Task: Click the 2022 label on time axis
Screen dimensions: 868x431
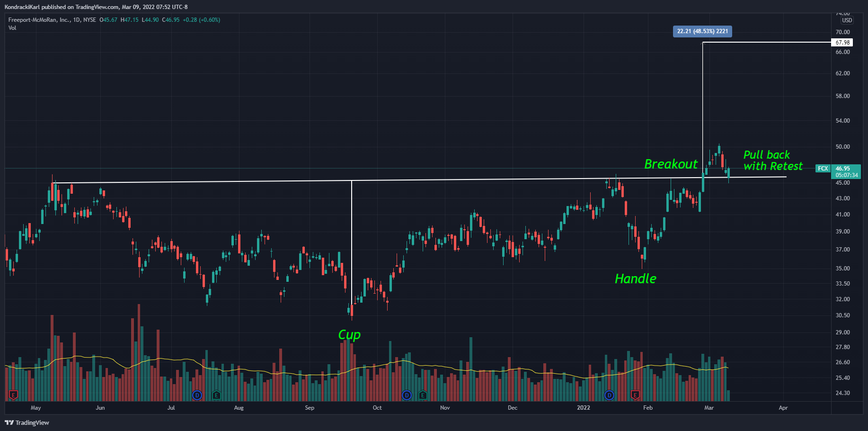Action: pyautogui.click(x=584, y=408)
